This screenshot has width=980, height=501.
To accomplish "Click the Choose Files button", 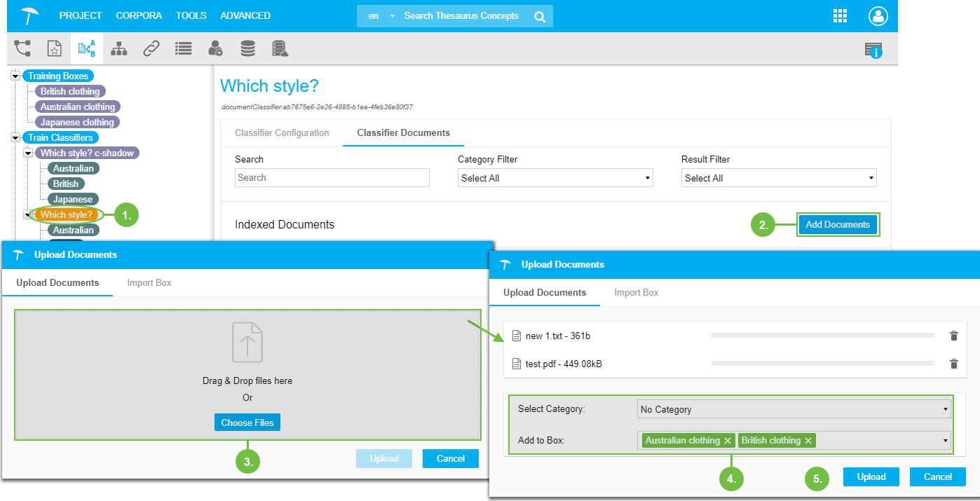I will (247, 423).
